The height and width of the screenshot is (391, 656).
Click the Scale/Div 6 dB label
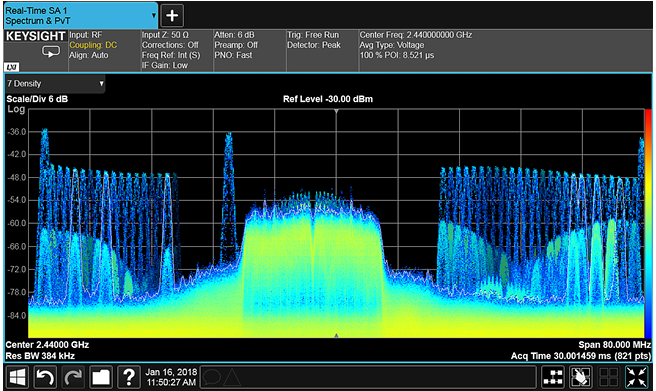[x=37, y=99]
